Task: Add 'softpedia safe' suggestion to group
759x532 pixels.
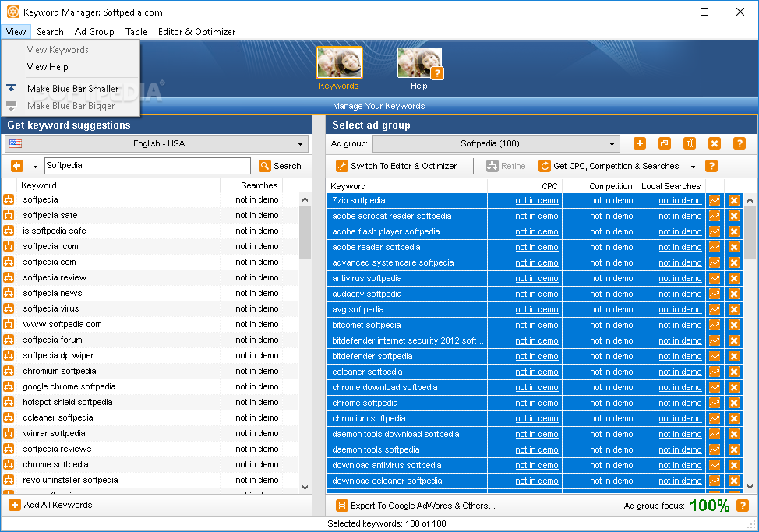Action: point(9,215)
